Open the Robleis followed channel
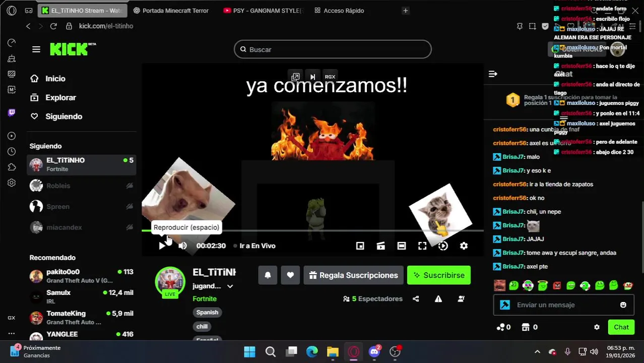644x363 pixels. click(81, 186)
